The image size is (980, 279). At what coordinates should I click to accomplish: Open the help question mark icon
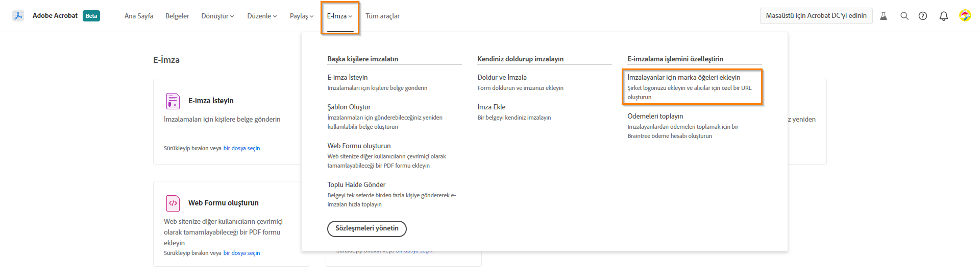point(923,16)
